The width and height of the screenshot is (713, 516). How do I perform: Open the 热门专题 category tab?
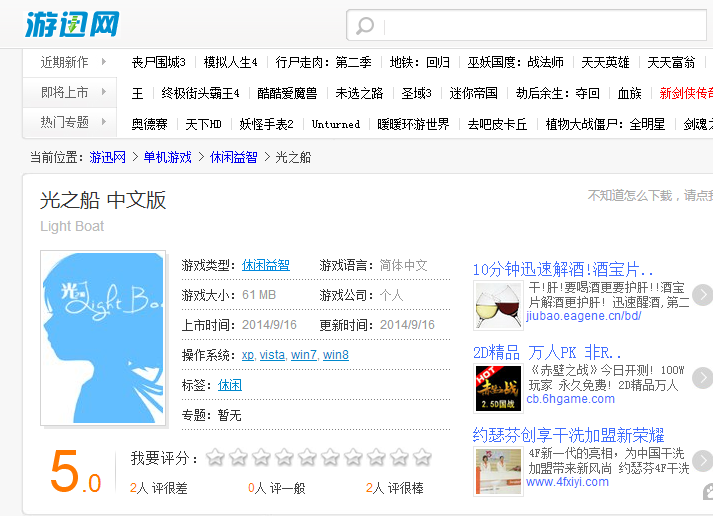64,122
